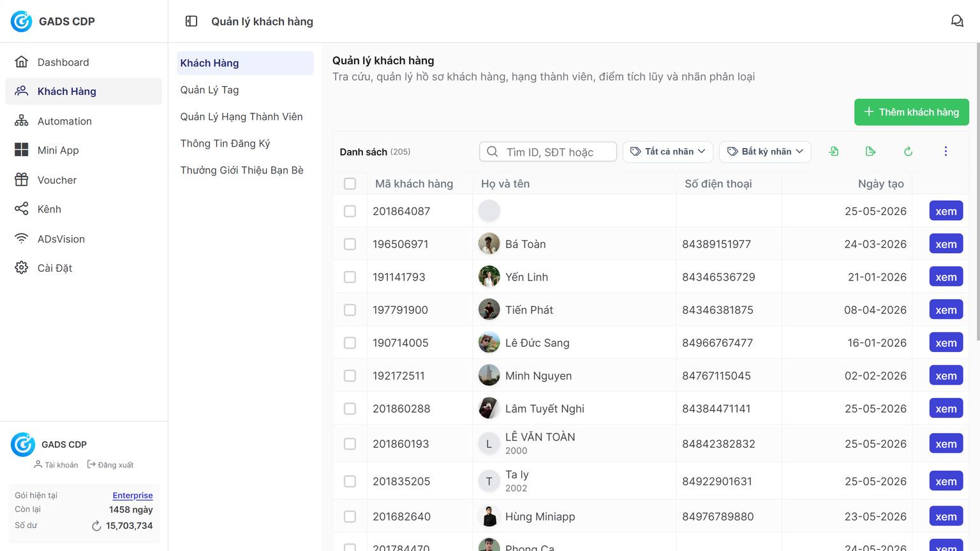
Task: Toggle the select-all header checkbox
Action: tap(350, 184)
